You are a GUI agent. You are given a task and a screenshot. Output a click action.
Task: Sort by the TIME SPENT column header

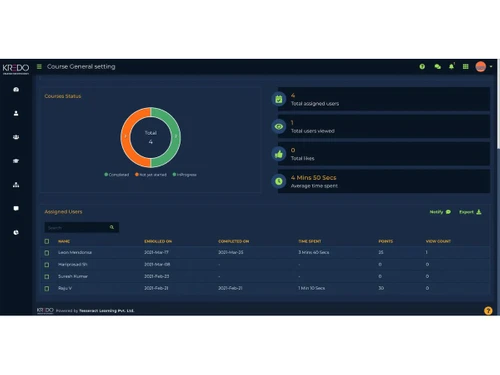[x=310, y=241]
